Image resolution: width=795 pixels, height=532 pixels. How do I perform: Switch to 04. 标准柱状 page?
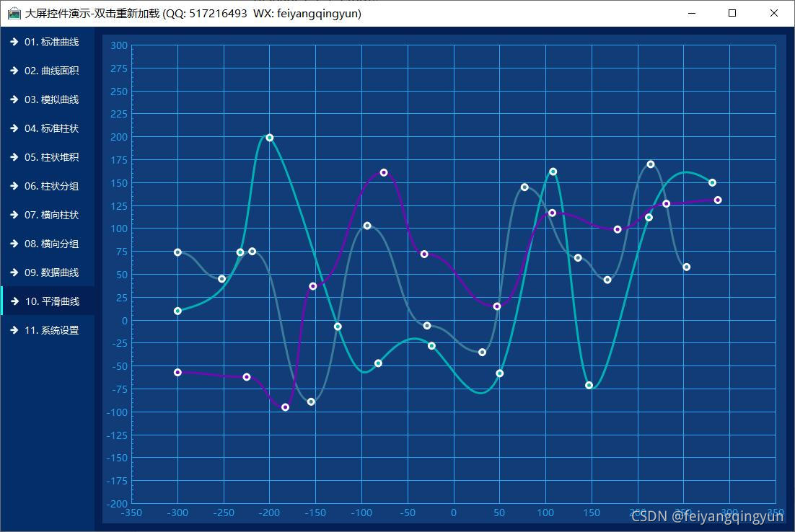click(47, 129)
